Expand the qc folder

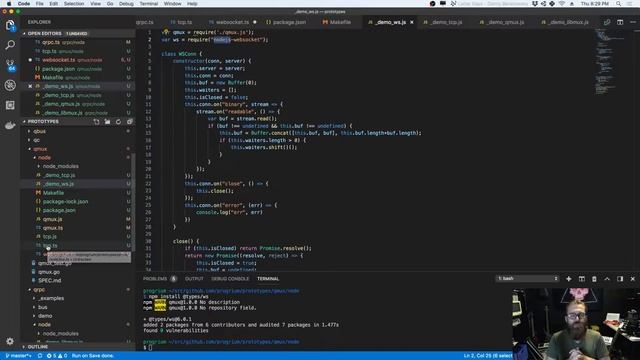tap(37, 140)
